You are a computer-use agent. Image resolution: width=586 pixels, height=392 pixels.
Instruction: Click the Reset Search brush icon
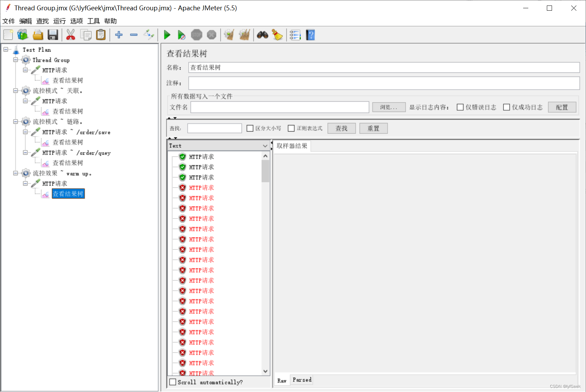277,35
